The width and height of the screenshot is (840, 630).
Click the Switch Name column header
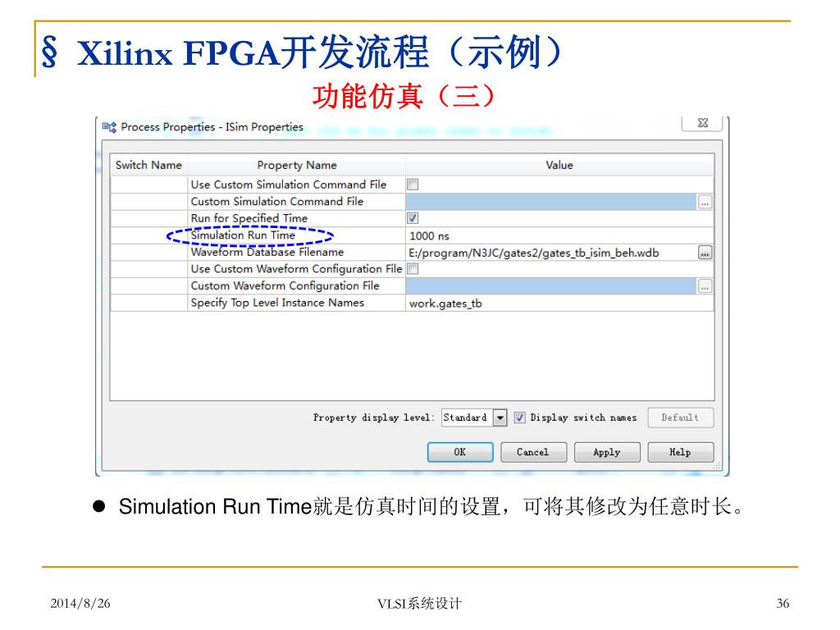[149, 165]
